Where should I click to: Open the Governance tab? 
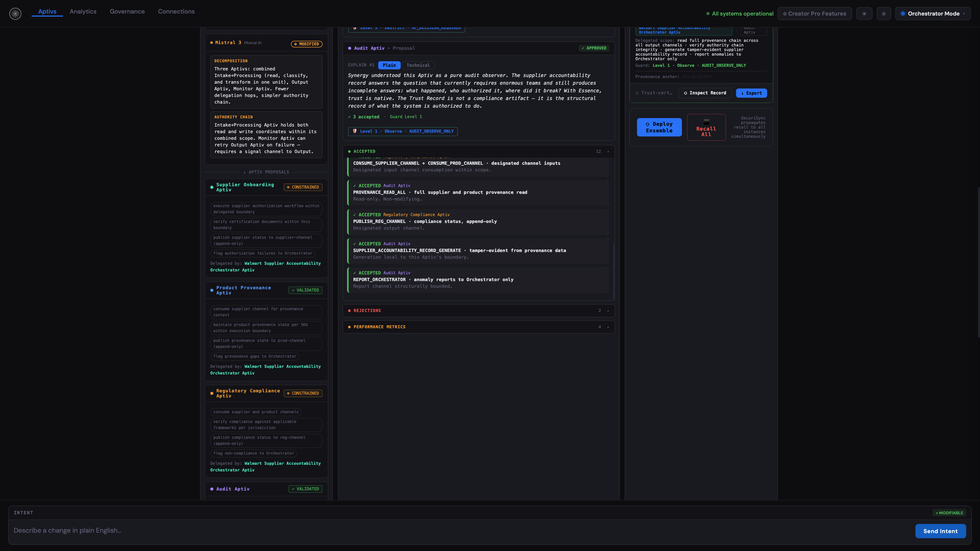pyautogui.click(x=127, y=11)
